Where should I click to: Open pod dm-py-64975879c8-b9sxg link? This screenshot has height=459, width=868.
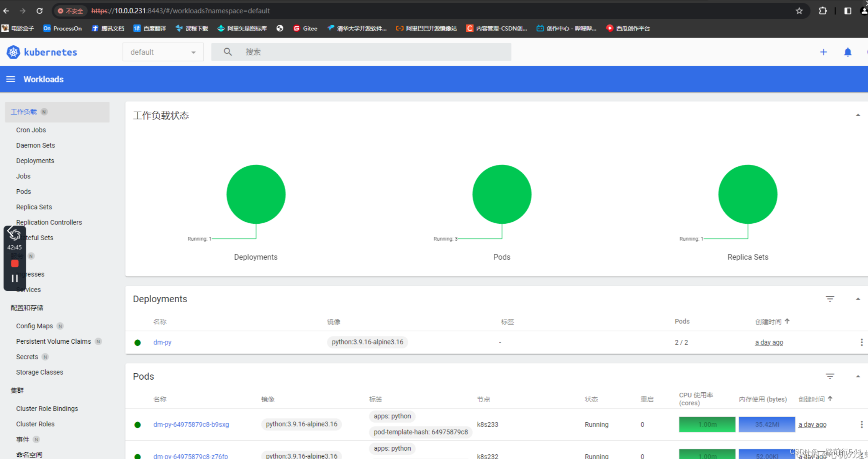(191, 424)
